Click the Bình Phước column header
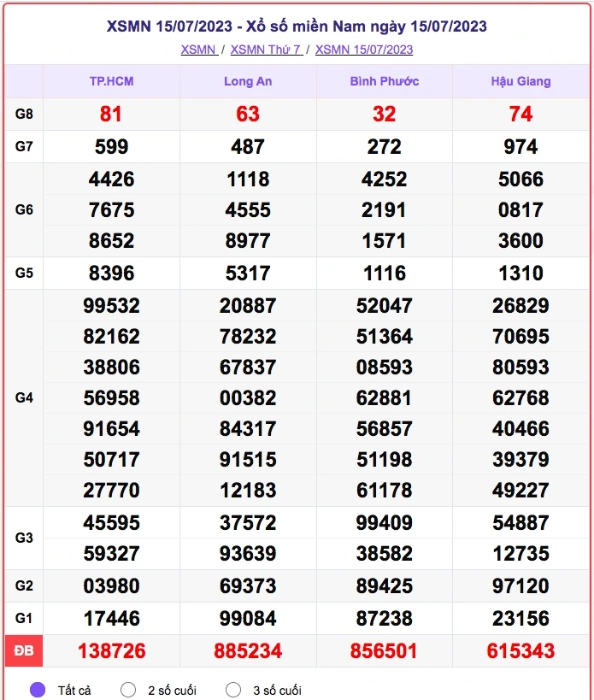 pos(384,81)
